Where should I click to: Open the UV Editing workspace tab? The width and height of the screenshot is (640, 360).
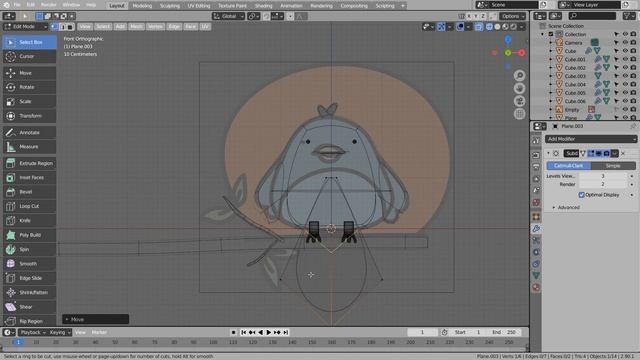click(199, 6)
